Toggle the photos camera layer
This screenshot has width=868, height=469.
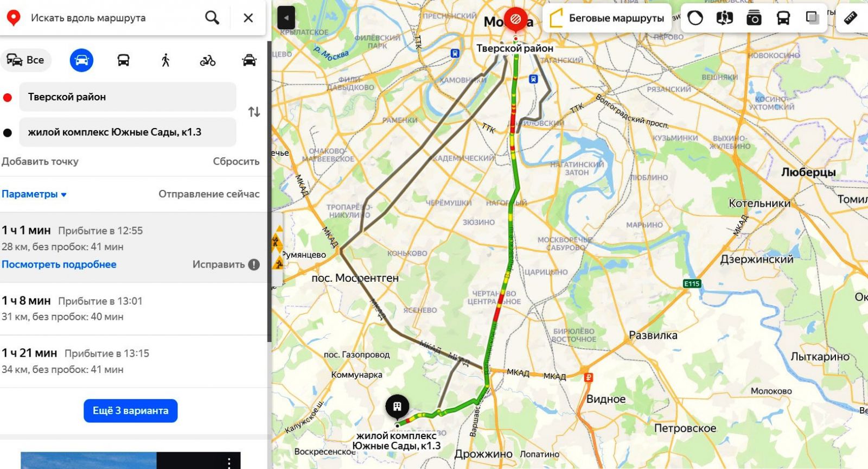pos(754,18)
